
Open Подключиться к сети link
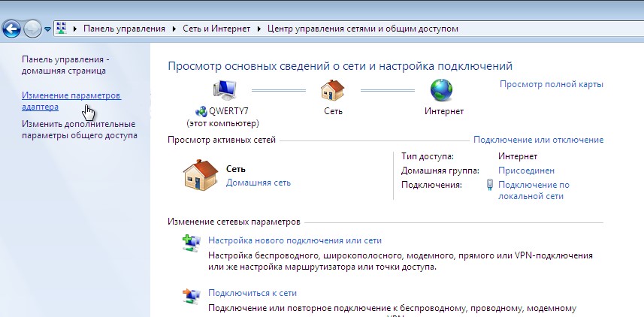coord(252,293)
